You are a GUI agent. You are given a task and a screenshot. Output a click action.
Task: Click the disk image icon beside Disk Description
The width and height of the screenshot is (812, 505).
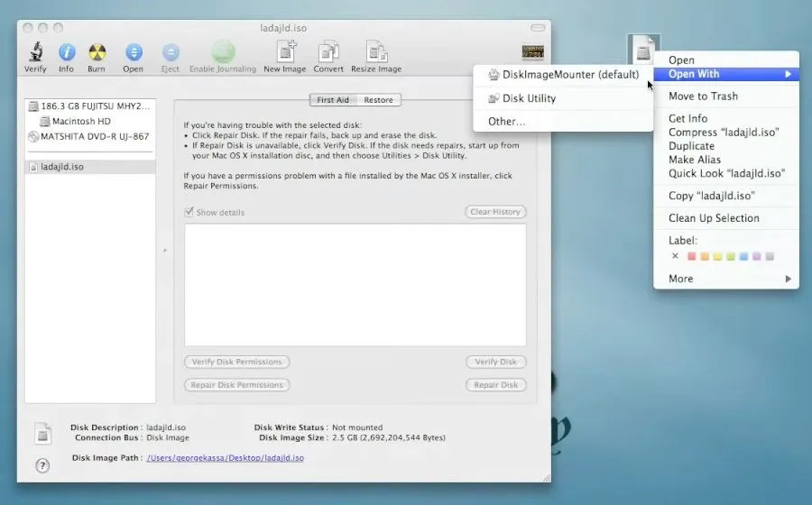tap(42, 434)
